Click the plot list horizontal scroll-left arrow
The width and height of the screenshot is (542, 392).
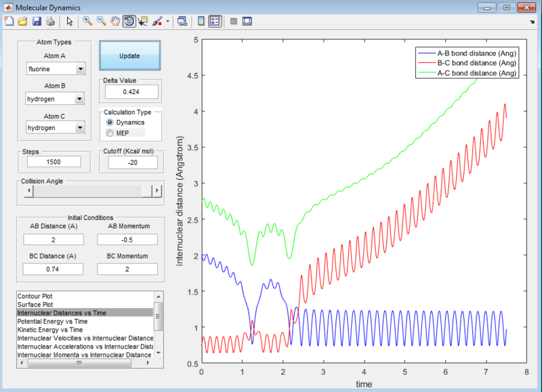click(x=22, y=363)
